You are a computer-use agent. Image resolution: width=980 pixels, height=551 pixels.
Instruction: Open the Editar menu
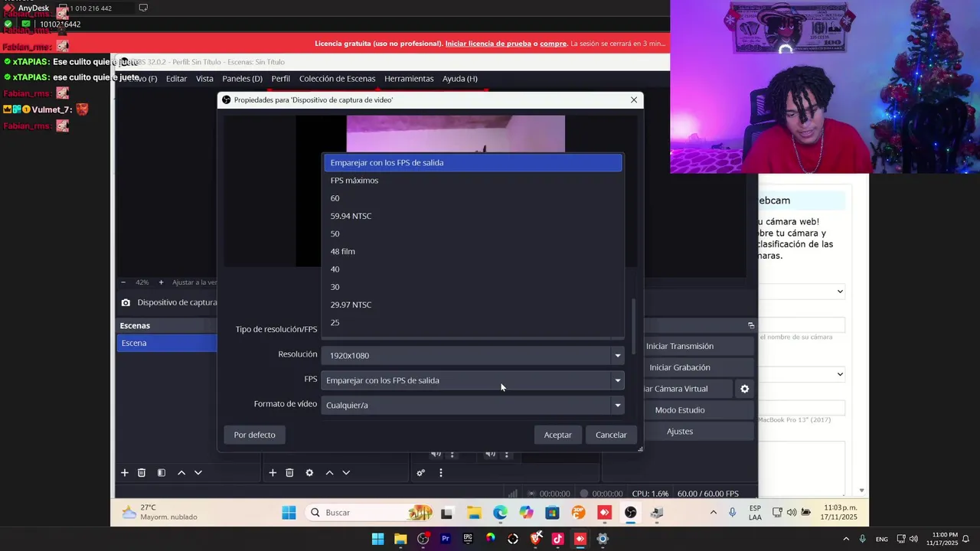176,79
